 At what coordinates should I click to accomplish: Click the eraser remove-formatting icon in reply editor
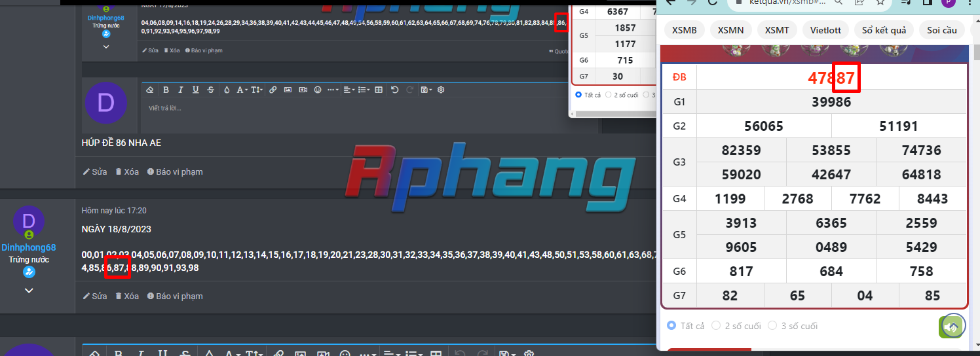point(149,90)
